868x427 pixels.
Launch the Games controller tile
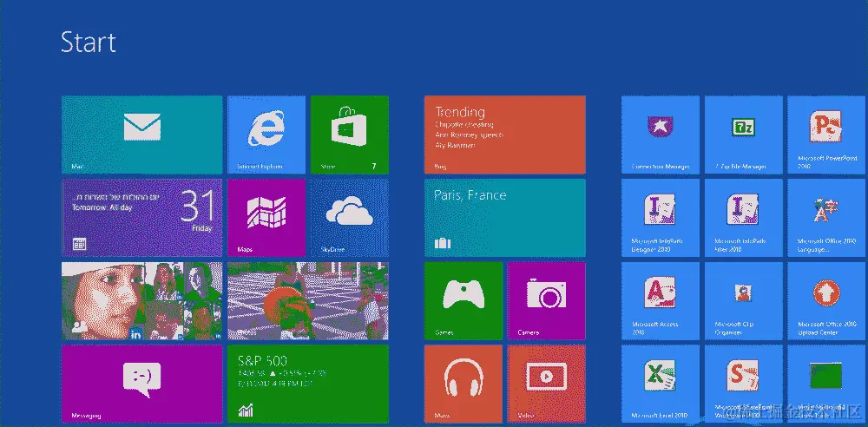coord(464,301)
